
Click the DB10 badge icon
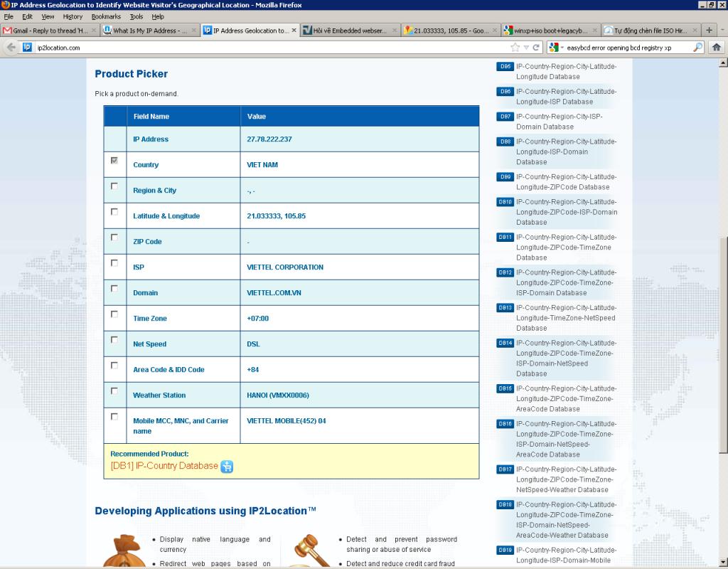click(x=505, y=202)
